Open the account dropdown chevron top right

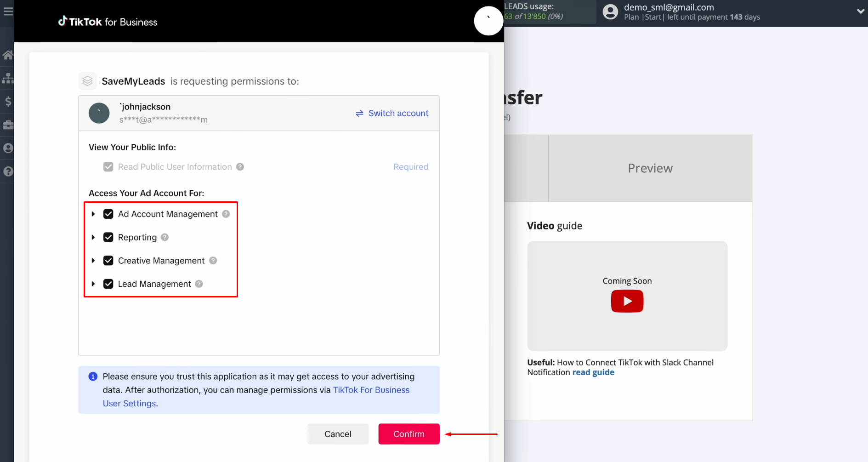click(860, 11)
